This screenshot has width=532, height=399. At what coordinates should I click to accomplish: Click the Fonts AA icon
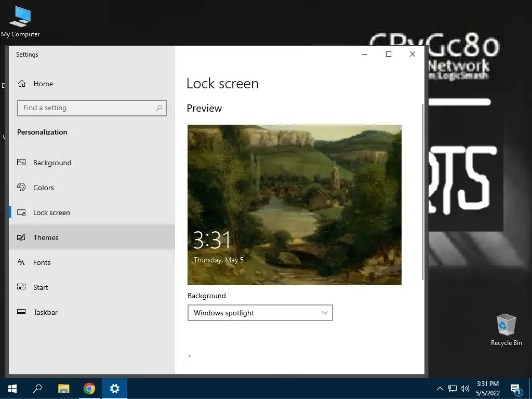coord(21,262)
